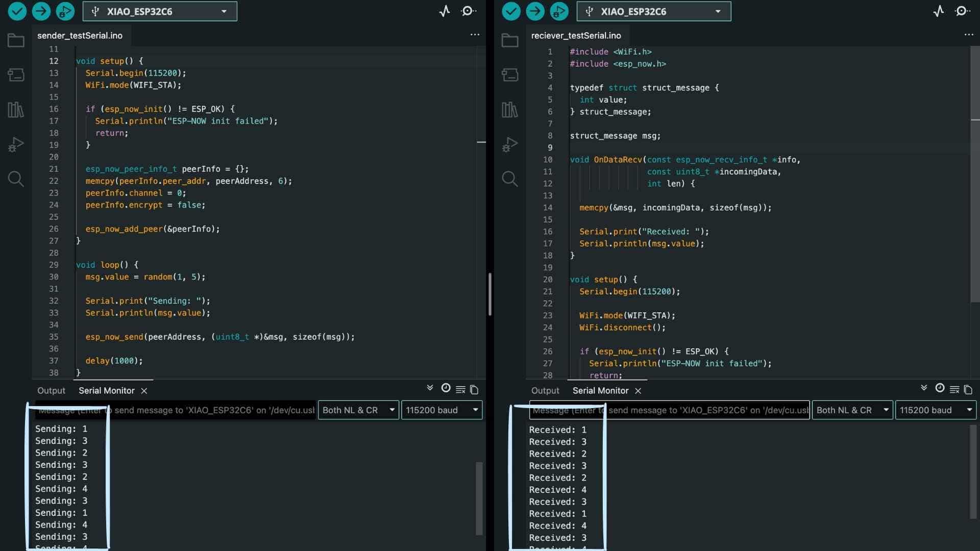This screenshot has height=551, width=980.
Task: Toggle autoscroll in left Serial Monitor
Action: pos(430,389)
